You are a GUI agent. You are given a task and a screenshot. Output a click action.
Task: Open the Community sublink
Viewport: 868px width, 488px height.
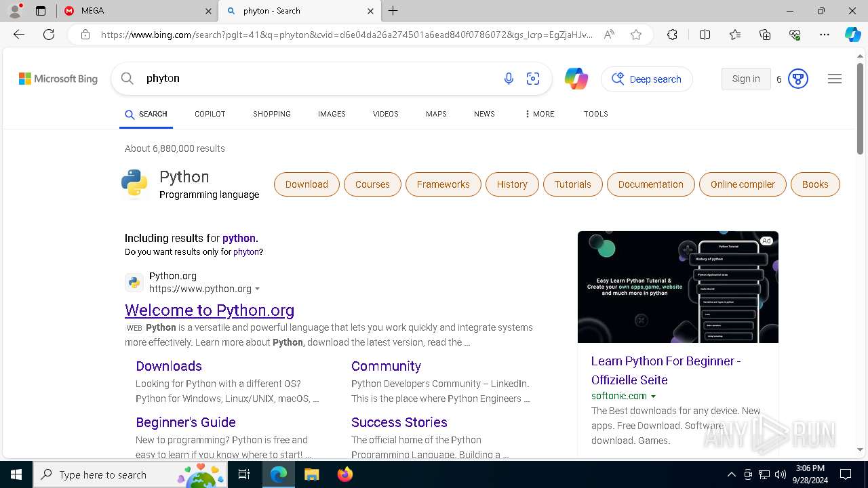coord(386,366)
